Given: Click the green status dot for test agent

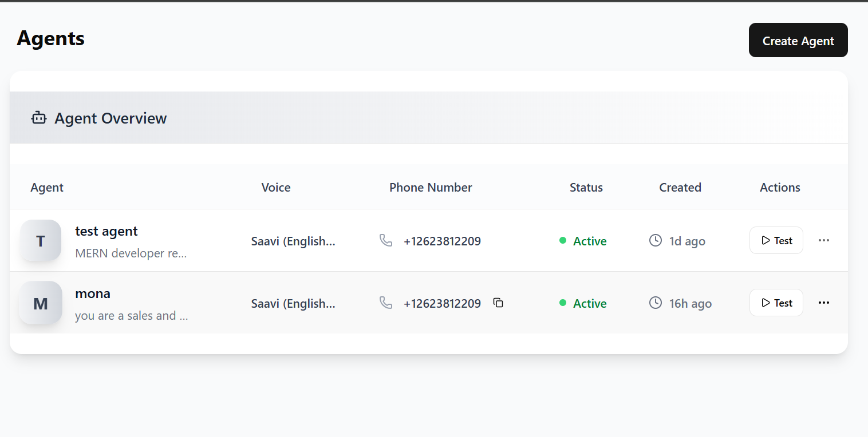Looking at the screenshot, I should coord(563,241).
